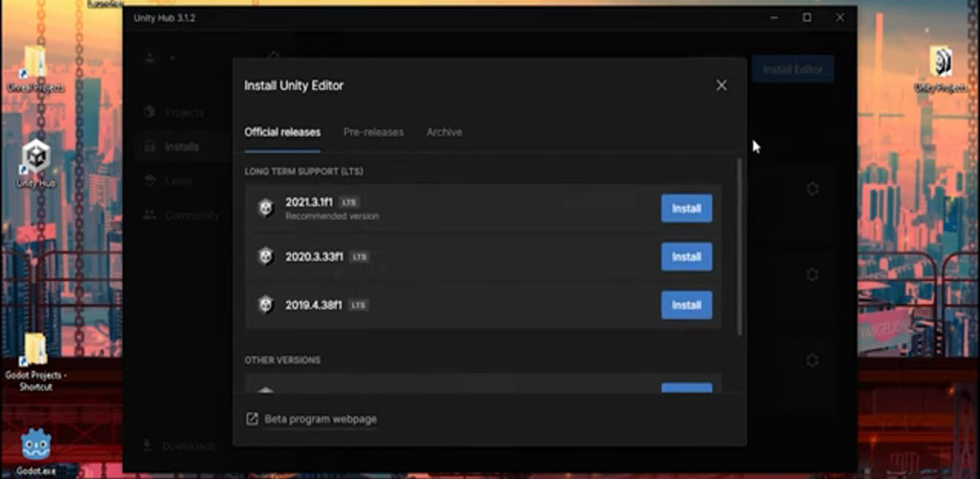Image resolution: width=980 pixels, height=479 pixels.
Task: Maximize the Unity Hub window
Action: tap(807, 18)
